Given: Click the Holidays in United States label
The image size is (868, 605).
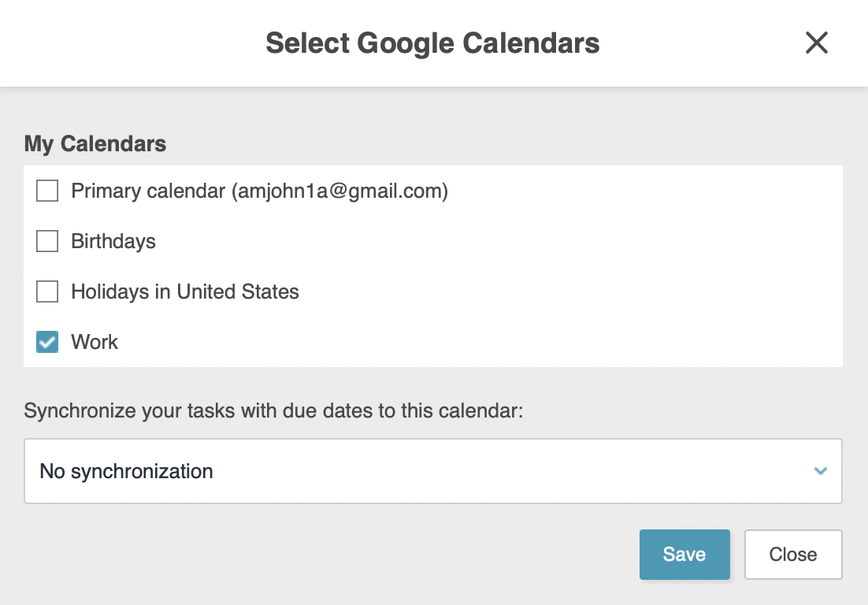Looking at the screenshot, I should click(185, 291).
